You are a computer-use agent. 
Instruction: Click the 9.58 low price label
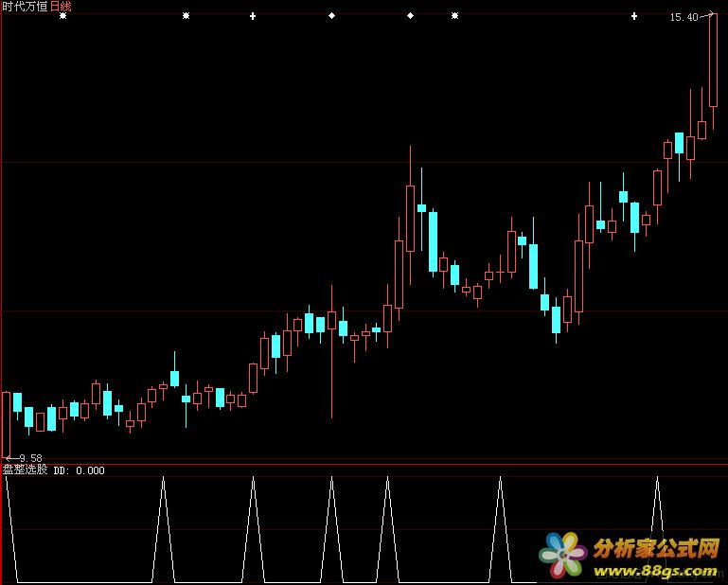(30, 458)
